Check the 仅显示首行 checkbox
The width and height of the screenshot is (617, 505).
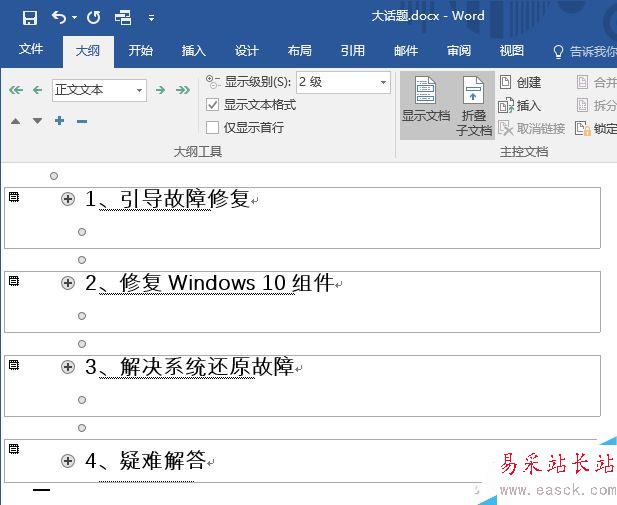[x=212, y=128]
